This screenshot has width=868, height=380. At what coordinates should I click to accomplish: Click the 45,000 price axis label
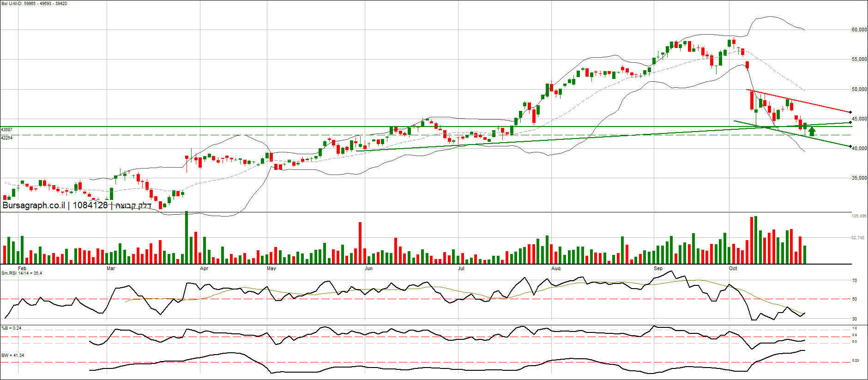[x=859, y=119]
